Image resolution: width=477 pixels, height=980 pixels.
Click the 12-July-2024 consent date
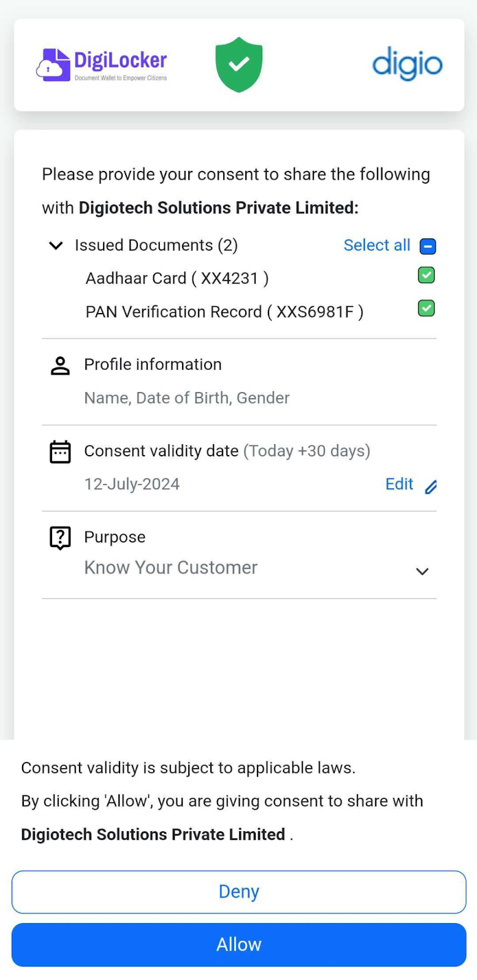132,484
